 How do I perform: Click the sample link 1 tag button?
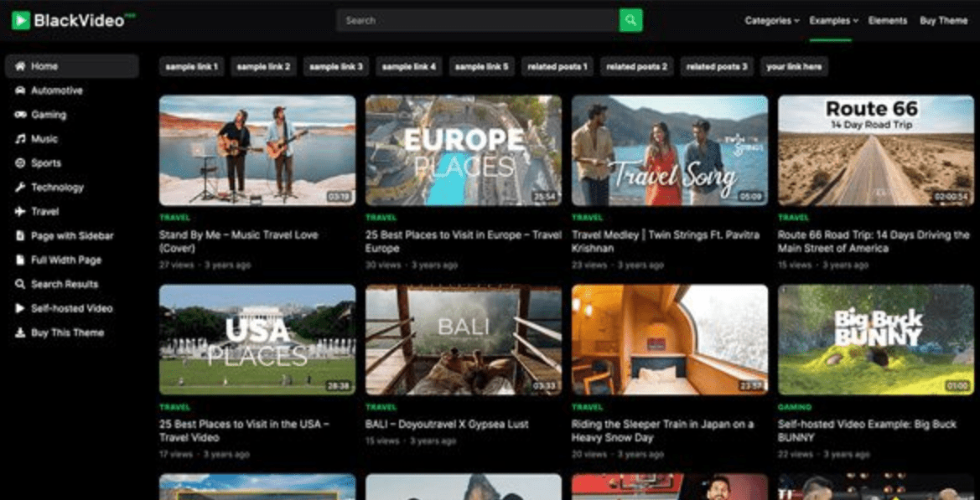[191, 66]
